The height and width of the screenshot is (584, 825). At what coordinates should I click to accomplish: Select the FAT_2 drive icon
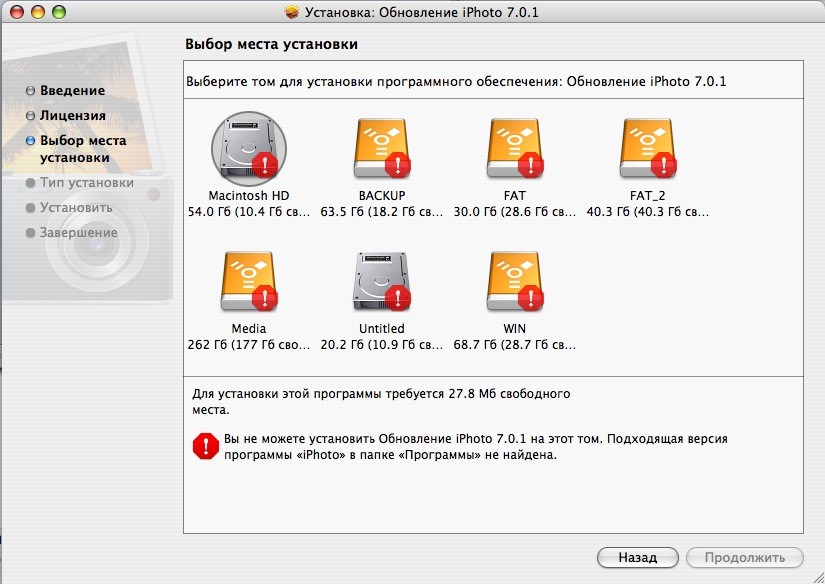[648, 148]
